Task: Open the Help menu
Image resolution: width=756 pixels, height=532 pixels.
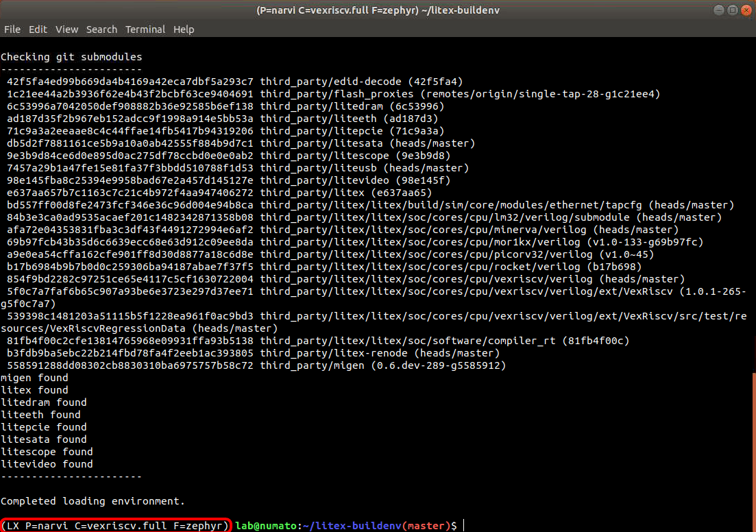Action: pyautogui.click(x=184, y=29)
